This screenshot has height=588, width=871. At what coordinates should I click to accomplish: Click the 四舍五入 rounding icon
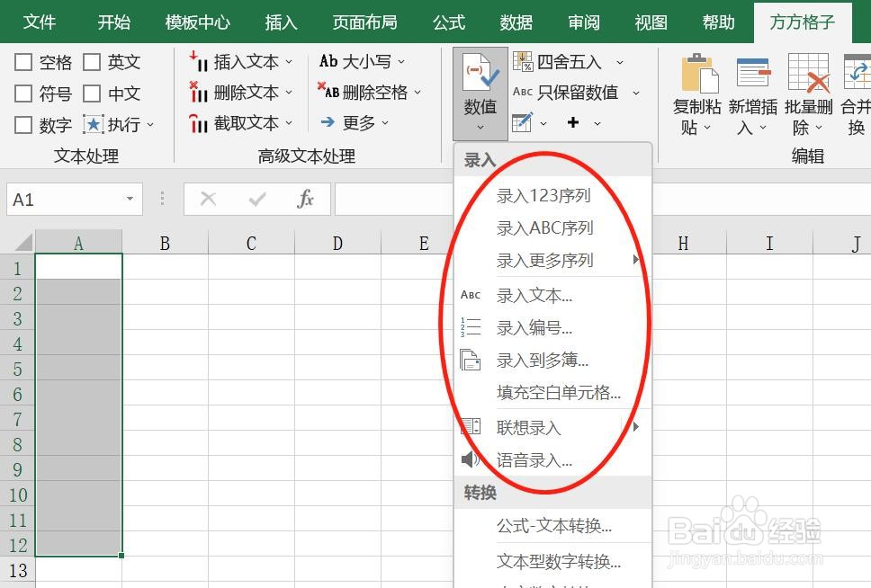[x=523, y=62]
